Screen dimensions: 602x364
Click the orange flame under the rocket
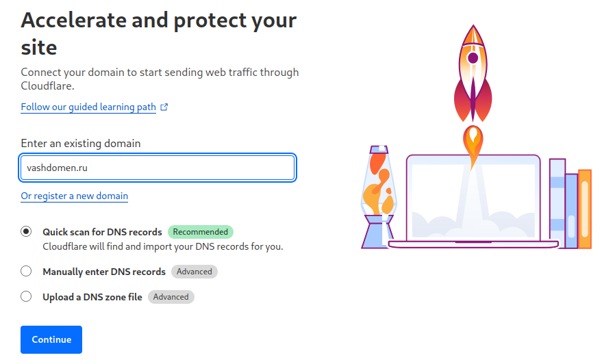point(471,145)
